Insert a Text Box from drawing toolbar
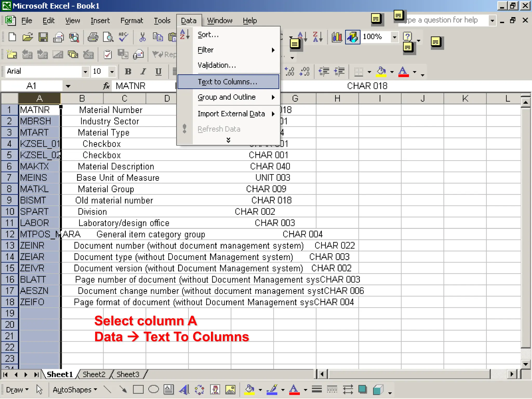The image size is (532, 399). click(x=169, y=390)
